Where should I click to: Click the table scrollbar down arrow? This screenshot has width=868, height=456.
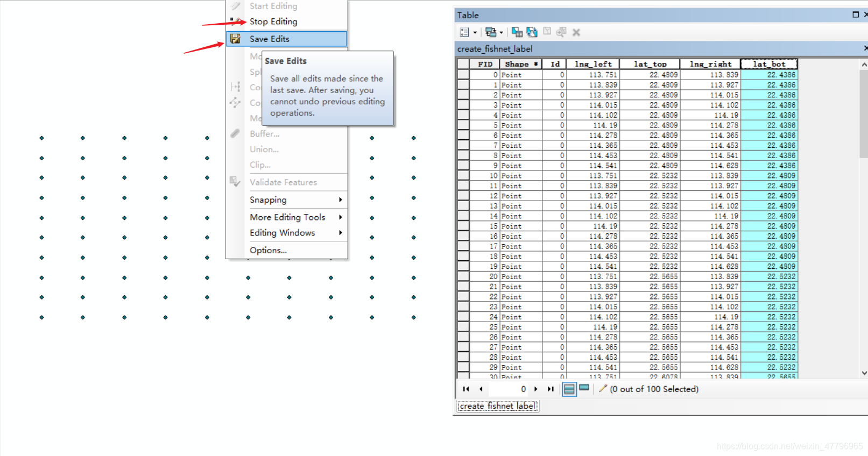[864, 373]
